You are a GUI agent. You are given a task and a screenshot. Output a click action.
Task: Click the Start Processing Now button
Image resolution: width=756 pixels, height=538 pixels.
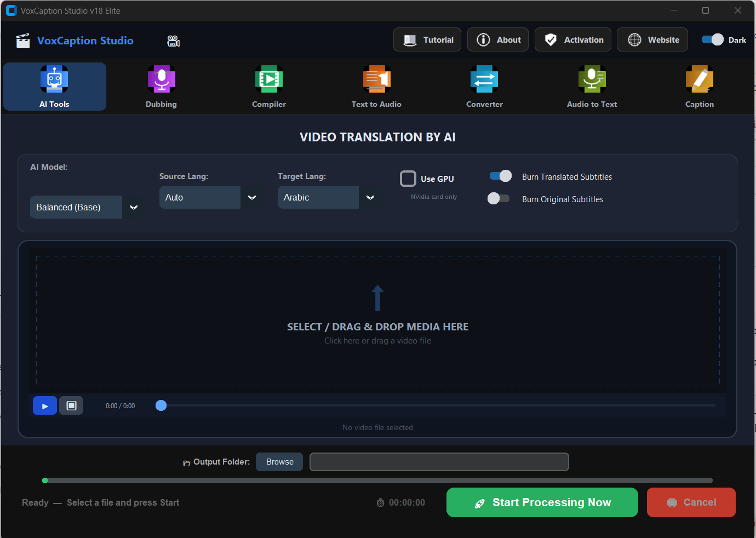pyautogui.click(x=541, y=502)
